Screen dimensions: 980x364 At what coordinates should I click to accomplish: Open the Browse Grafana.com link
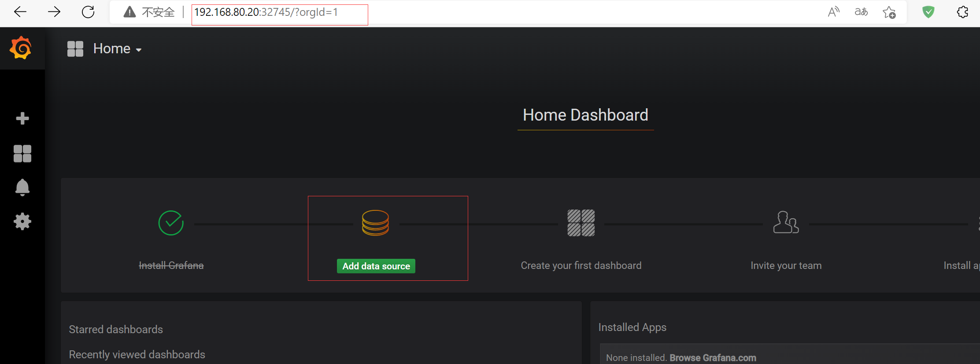(x=713, y=357)
